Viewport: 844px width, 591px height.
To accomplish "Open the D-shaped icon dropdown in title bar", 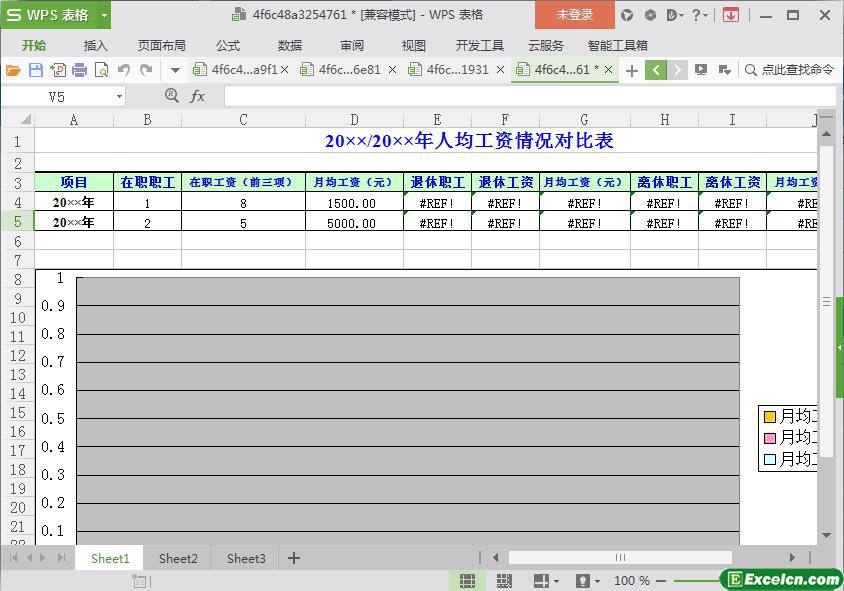I will (x=674, y=15).
